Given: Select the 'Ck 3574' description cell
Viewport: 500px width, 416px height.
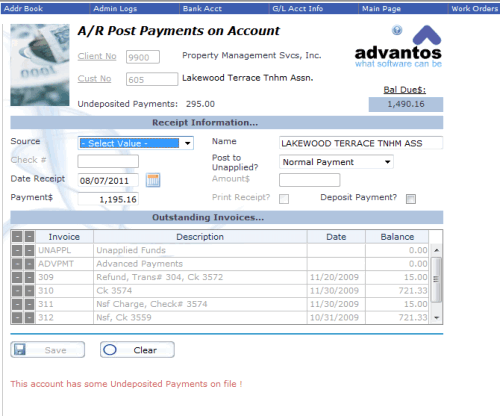Looking at the screenshot, I should [x=200, y=291].
